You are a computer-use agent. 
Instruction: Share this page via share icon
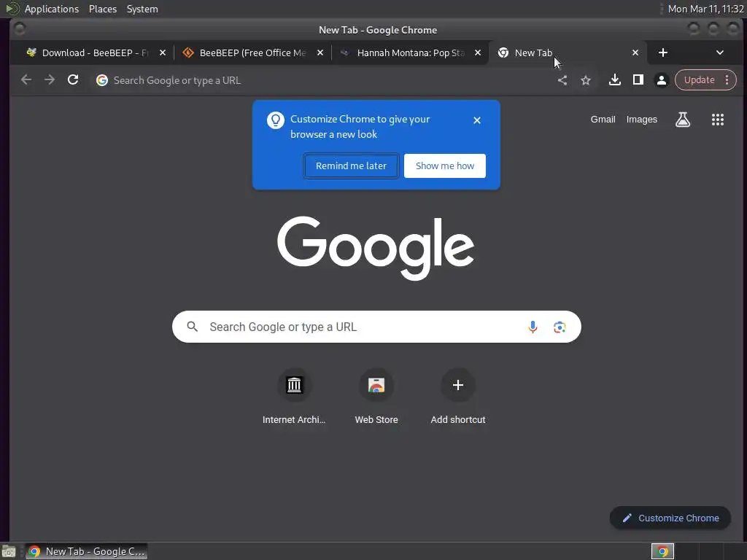562,80
